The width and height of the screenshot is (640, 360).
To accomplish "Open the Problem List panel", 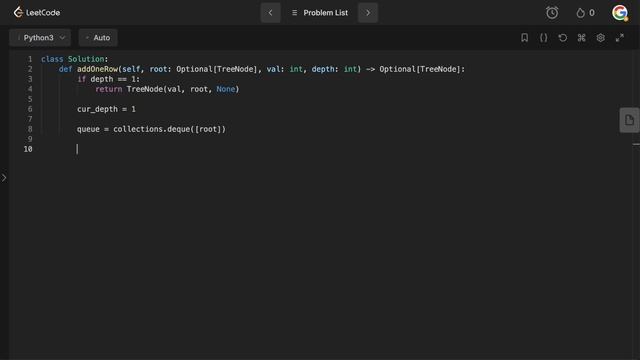I will (x=320, y=13).
